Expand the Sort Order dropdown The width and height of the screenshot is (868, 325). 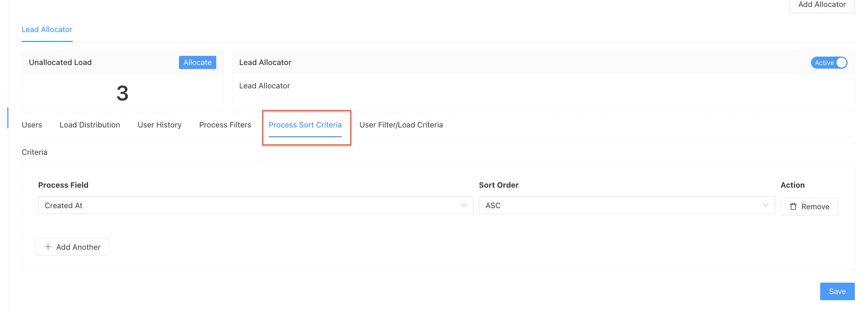(626, 205)
